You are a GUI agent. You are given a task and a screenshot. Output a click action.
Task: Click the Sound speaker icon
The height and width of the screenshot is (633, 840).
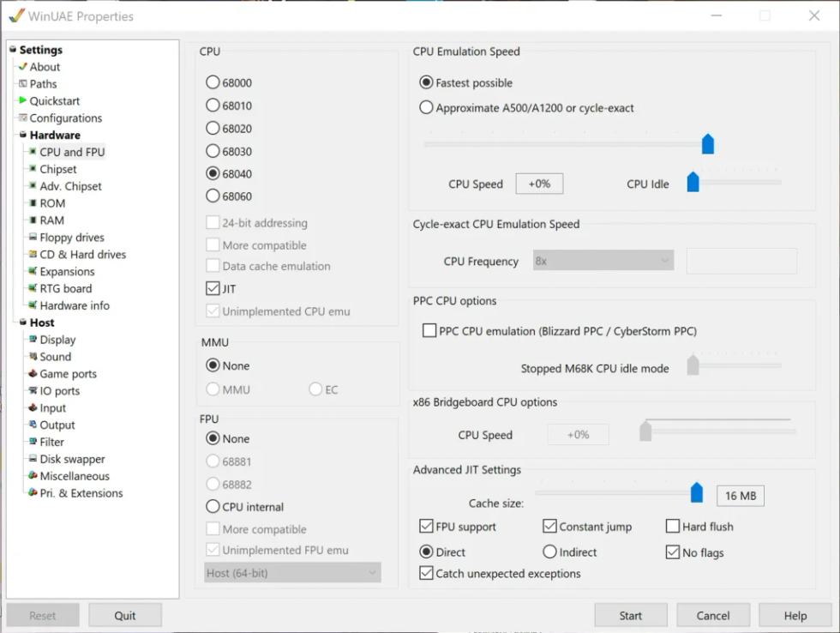pos(33,357)
